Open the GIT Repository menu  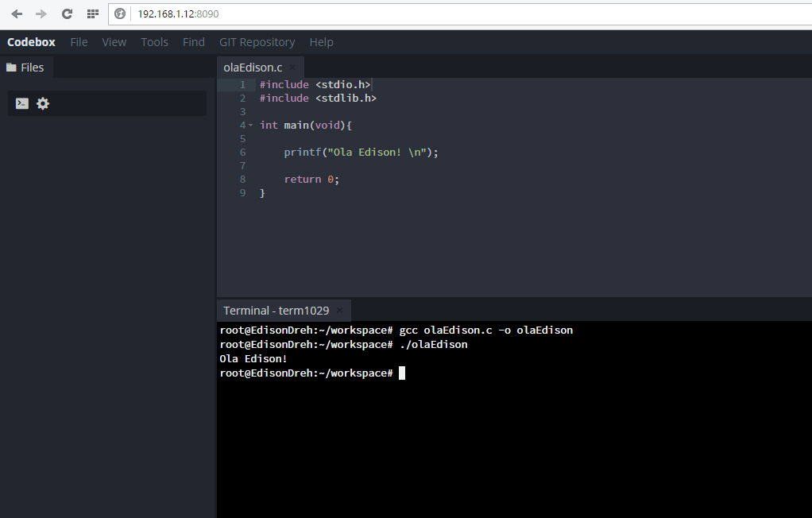tap(257, 42)
